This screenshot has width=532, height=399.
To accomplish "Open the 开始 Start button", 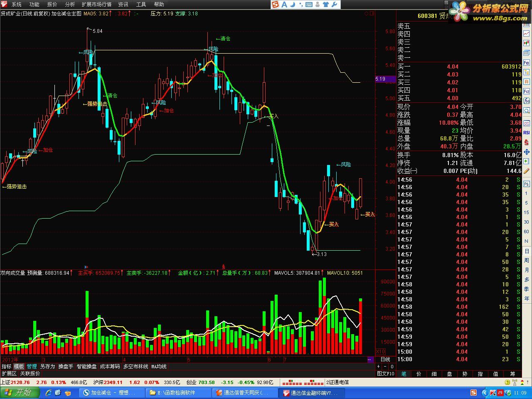I will point(20,392).
